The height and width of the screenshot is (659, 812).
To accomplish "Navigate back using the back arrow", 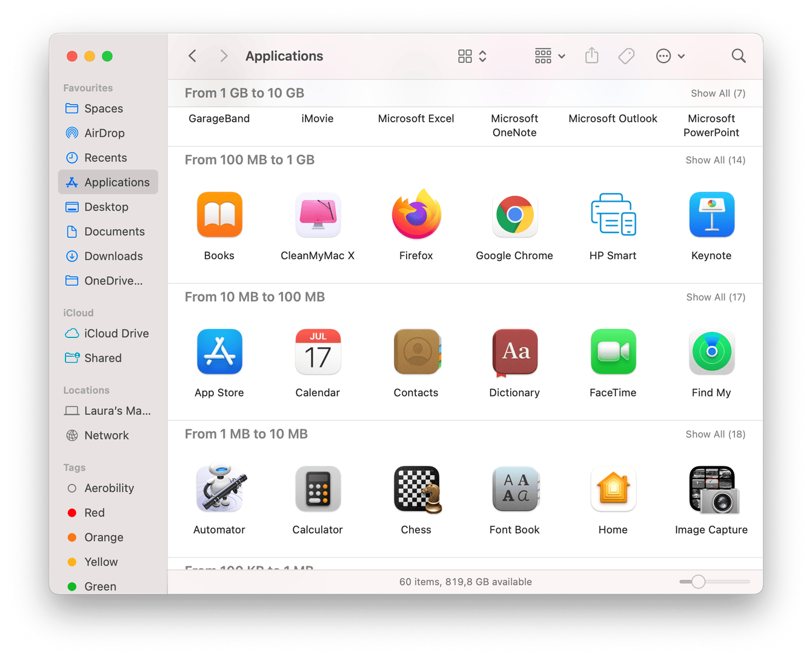I will tap(192, 56).
